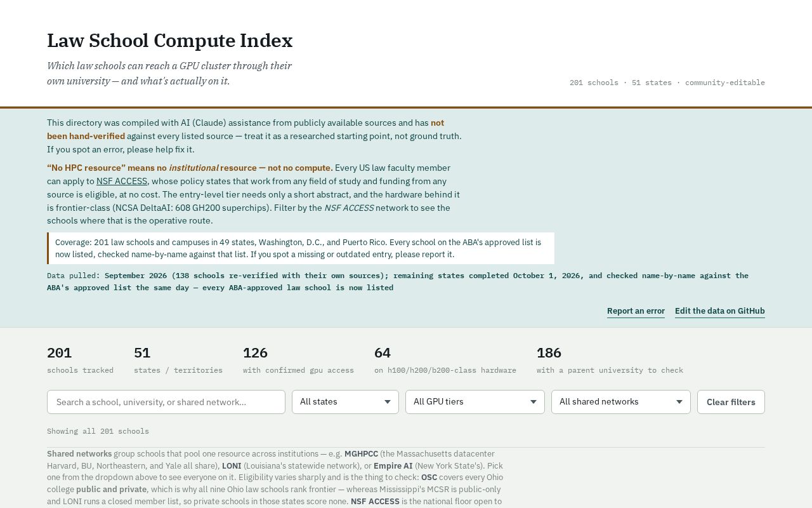This screenshot has height=508, width=812.
Task: Click the bold Empire AI network name
Action: (393, 465)
